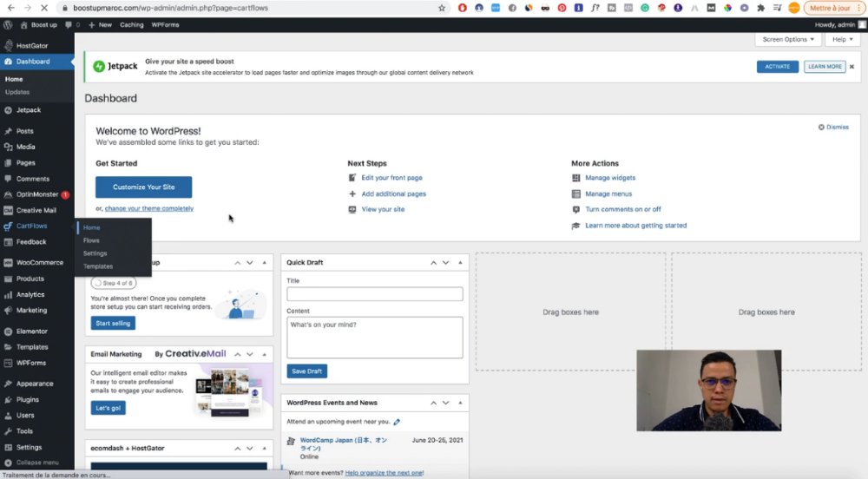Open the Settings sidebar item

tap(29, 448)
